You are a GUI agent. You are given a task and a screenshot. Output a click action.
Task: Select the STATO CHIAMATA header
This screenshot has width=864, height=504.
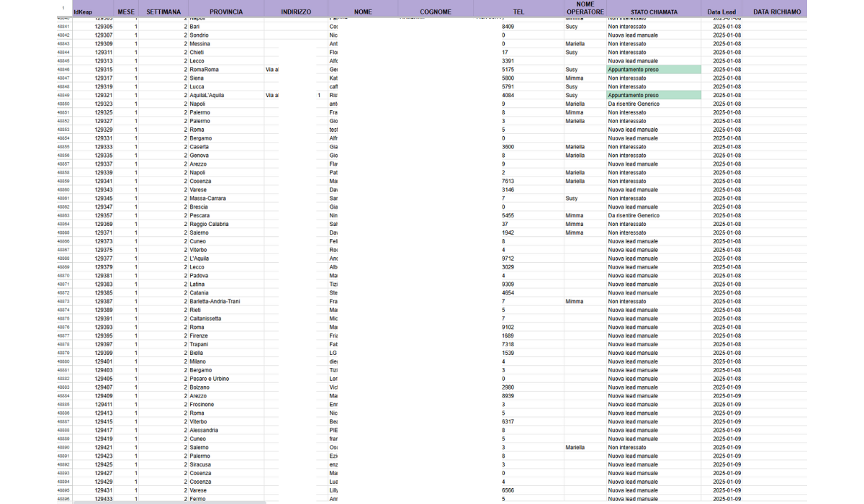pos(654,12)
